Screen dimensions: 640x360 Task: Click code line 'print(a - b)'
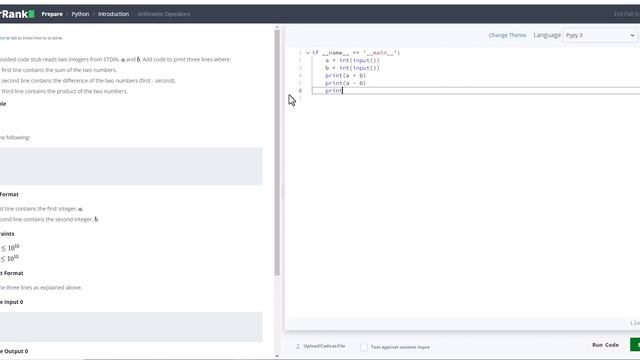click(x=345, y=83)
